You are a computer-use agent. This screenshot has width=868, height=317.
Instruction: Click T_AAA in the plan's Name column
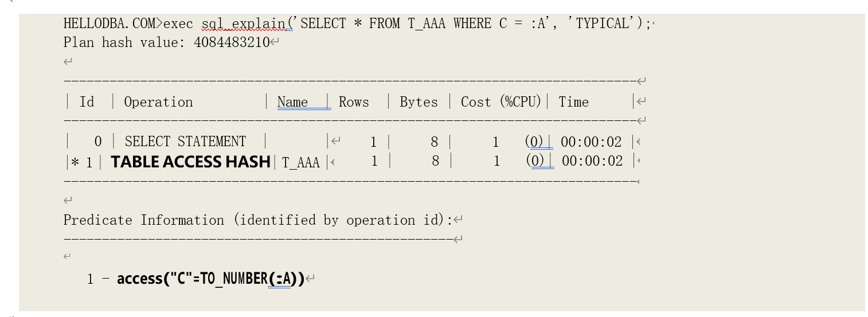(x=301, y=163)
